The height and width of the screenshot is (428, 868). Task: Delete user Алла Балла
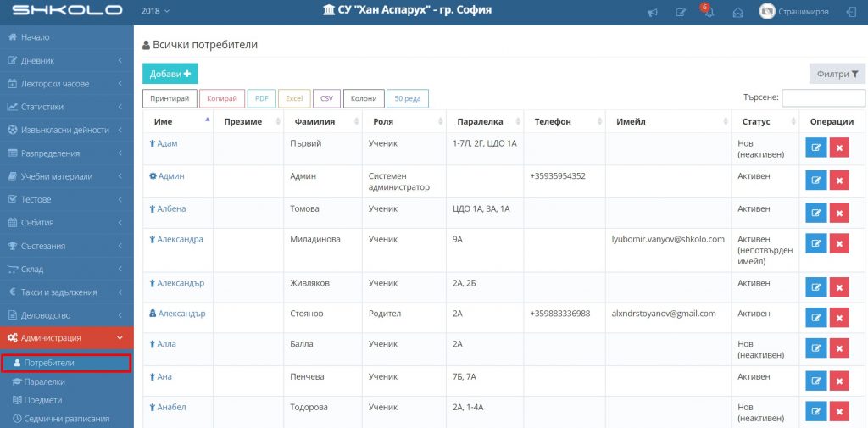pos(839,348)
